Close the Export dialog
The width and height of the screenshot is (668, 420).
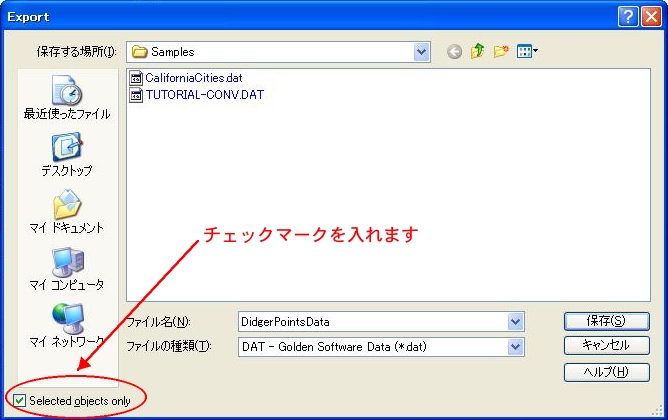651,17
